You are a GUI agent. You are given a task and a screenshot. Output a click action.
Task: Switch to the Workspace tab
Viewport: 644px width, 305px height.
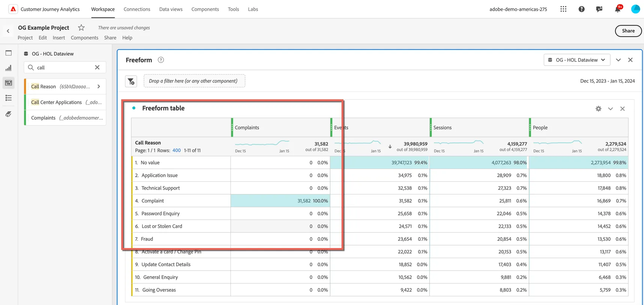click(103, 9)
